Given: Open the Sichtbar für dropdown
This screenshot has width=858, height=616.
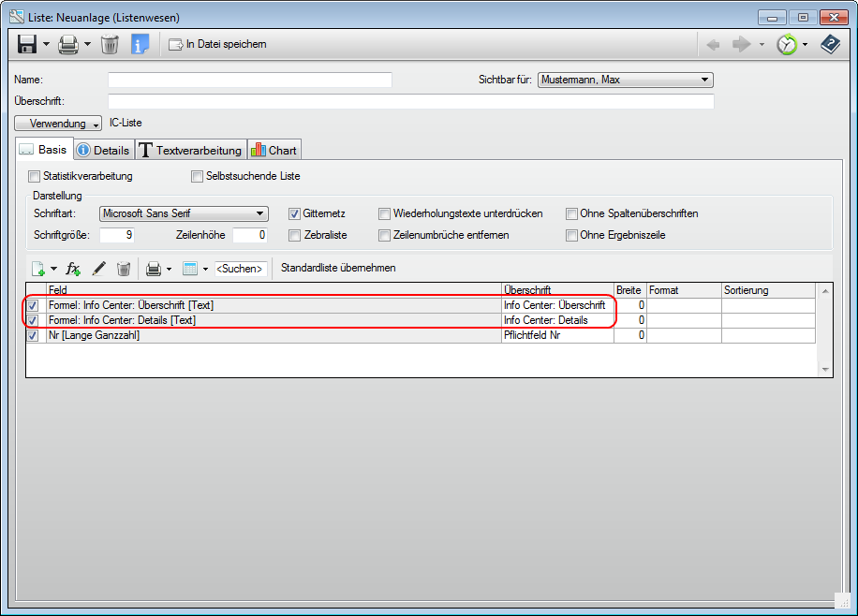Looking at the screenshot, I should point(625,81).
